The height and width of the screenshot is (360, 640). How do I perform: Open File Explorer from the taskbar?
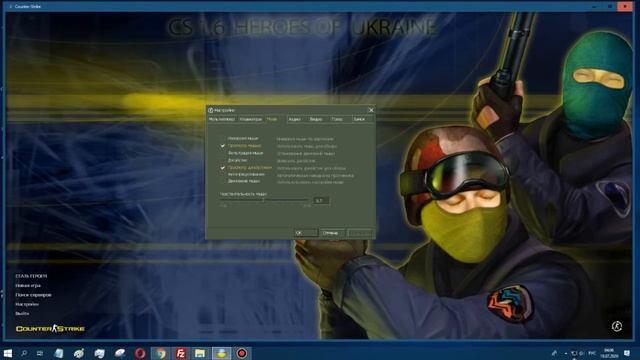200,353
